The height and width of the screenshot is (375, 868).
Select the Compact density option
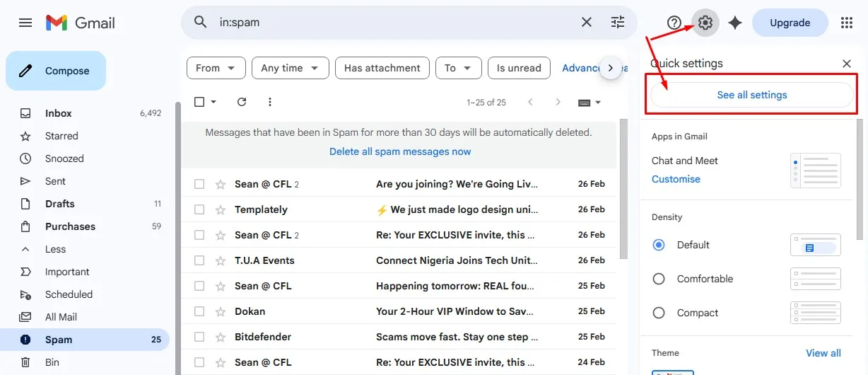(x=659, y=313)
